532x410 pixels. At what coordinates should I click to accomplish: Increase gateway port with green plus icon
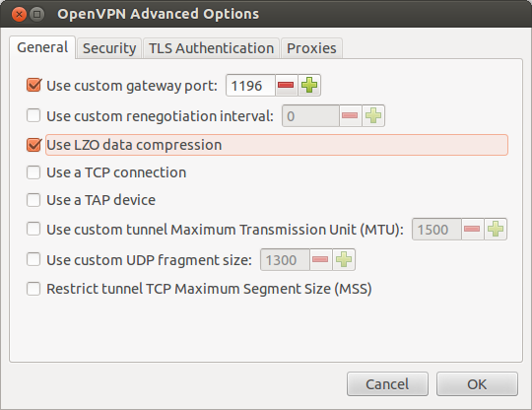pyautogui.click(x=309, y=85)
